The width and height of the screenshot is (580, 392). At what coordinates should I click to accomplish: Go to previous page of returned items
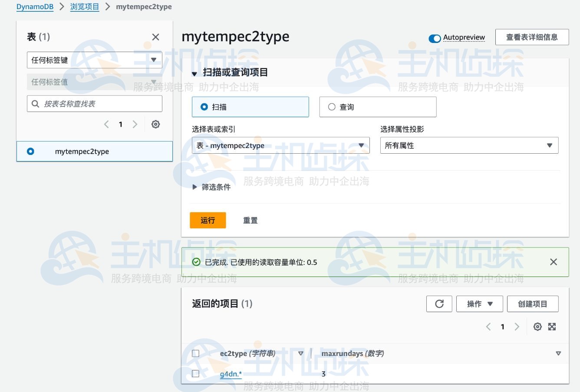(x=488, y=326)
